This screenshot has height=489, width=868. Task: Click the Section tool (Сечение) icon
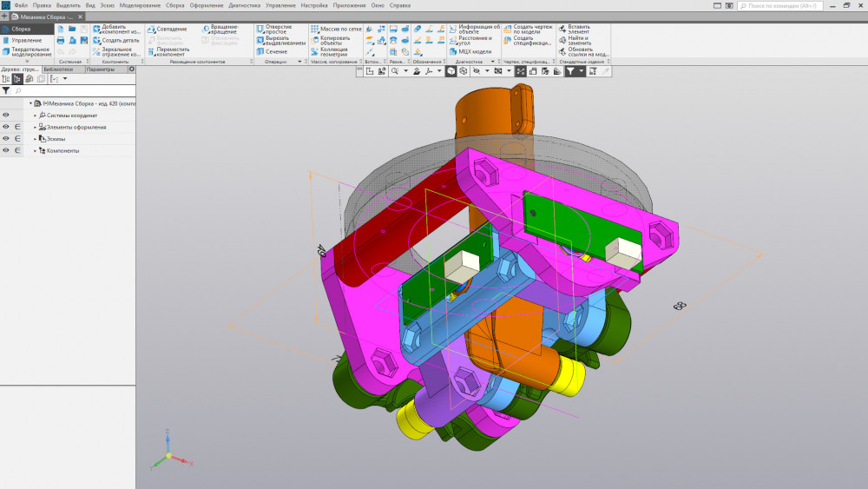(x=260, y=52)
